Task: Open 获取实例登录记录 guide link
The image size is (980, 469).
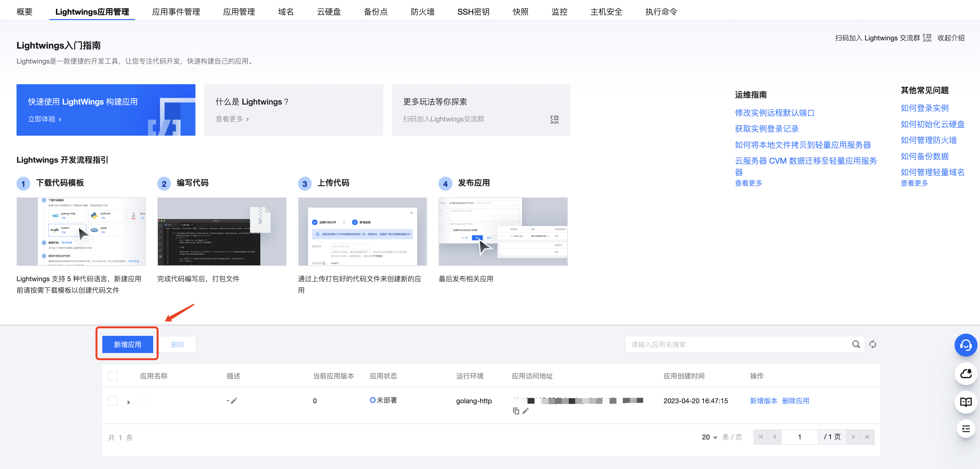Action: point(766,129)
